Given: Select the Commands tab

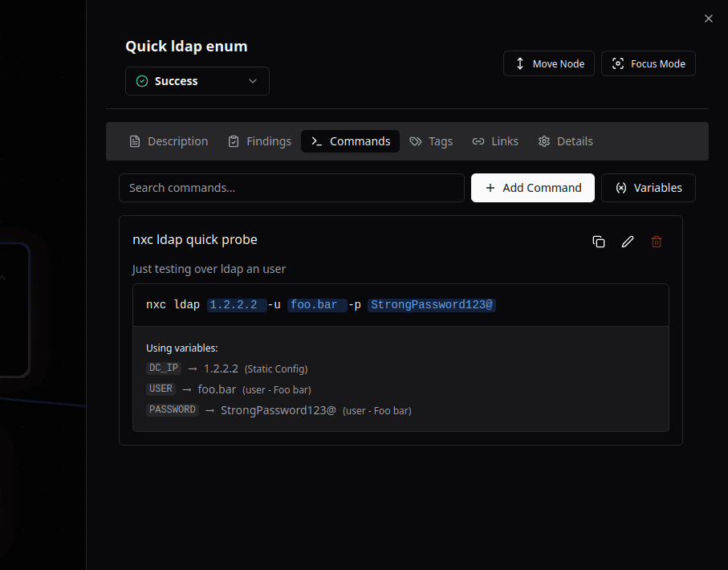Looking at the screenshot, I should click(x=350, y=141).
